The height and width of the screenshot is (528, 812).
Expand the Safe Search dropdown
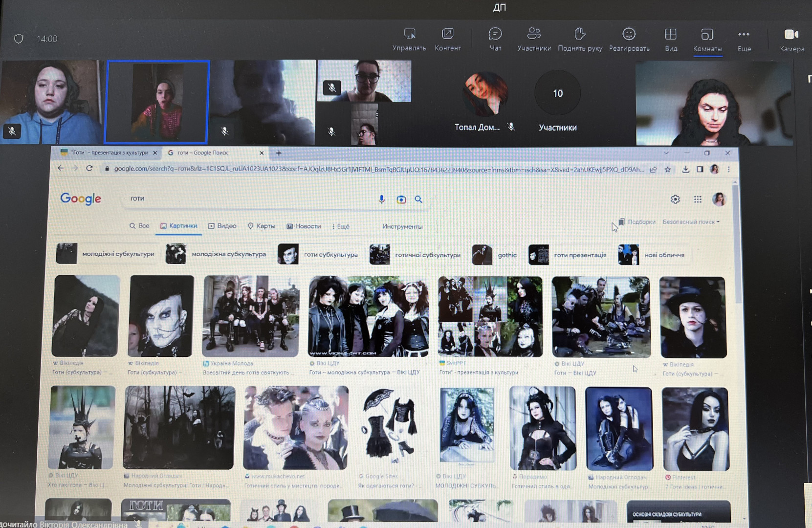pos(691,222)
